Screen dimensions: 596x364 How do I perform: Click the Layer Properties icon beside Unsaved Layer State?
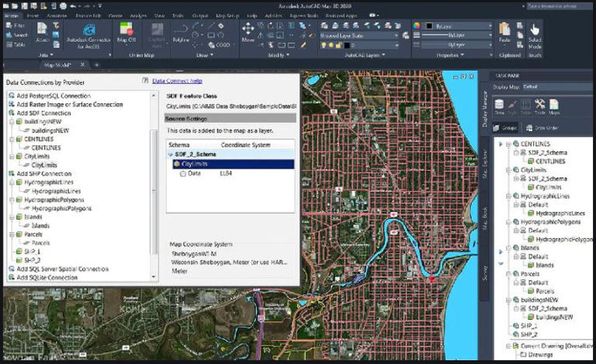coord(406,36)
